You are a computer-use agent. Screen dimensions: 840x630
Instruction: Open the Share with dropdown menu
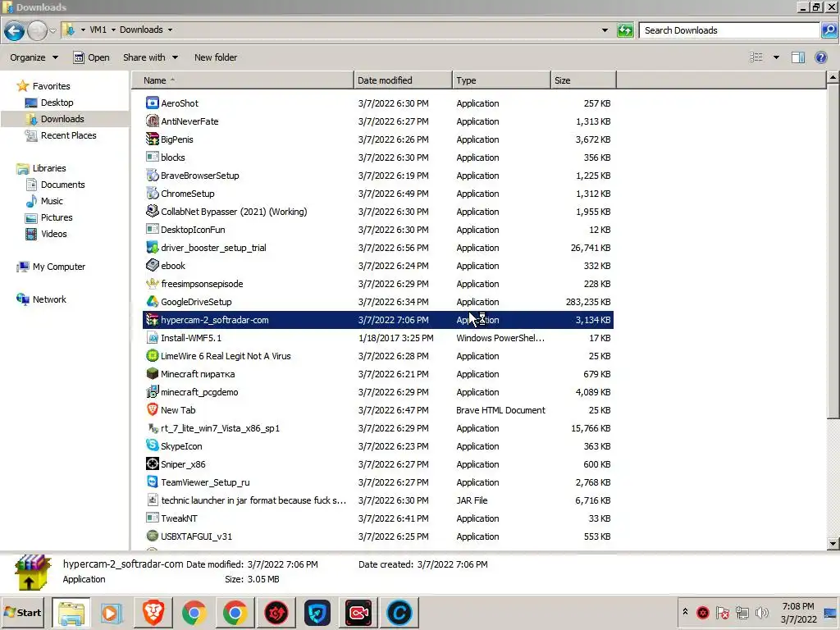tap(151, 57)
